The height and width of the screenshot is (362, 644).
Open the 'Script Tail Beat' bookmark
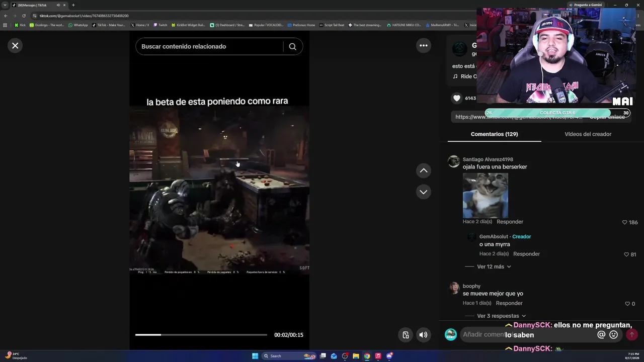pos(332,25)
